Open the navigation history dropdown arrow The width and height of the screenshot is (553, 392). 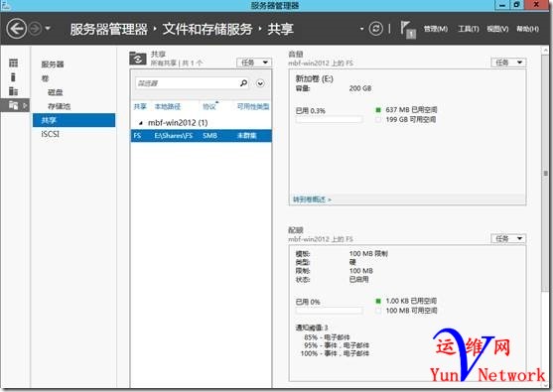48,28
